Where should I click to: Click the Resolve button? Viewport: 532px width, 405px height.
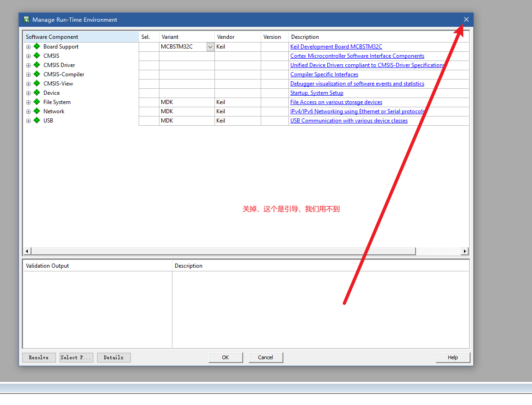coord(39,357)
